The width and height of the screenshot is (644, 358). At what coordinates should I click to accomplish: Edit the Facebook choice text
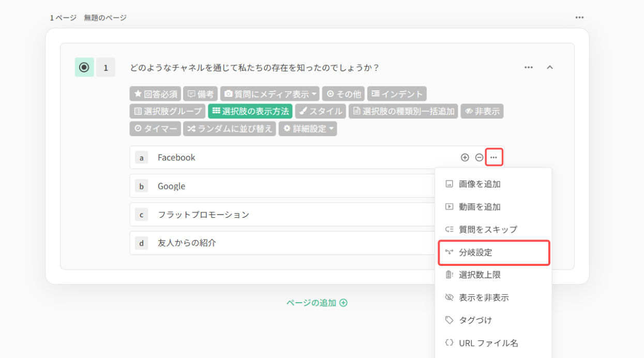point(176,157)
